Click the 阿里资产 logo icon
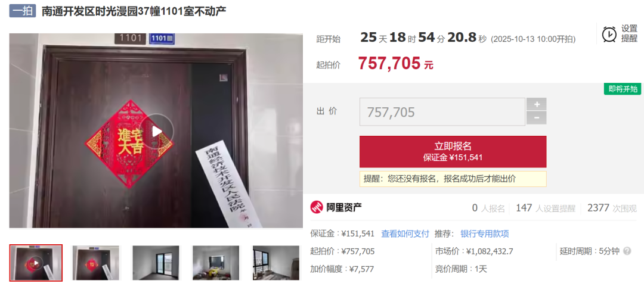This screenshot has width=644, height=299. (317, 207)
